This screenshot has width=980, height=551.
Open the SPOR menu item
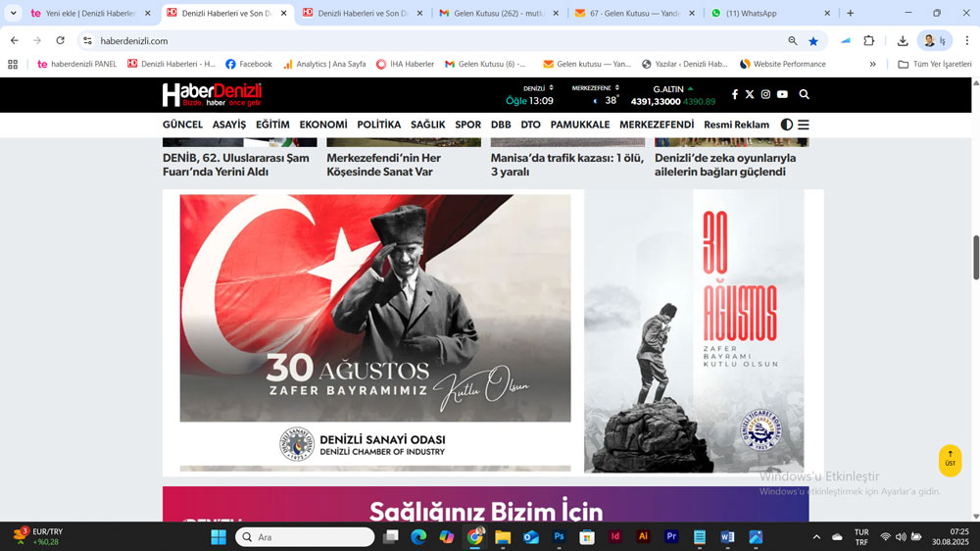(468, 125)
